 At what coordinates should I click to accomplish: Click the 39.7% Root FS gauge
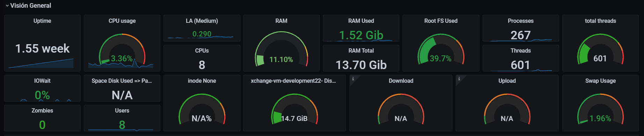point(441,49)
